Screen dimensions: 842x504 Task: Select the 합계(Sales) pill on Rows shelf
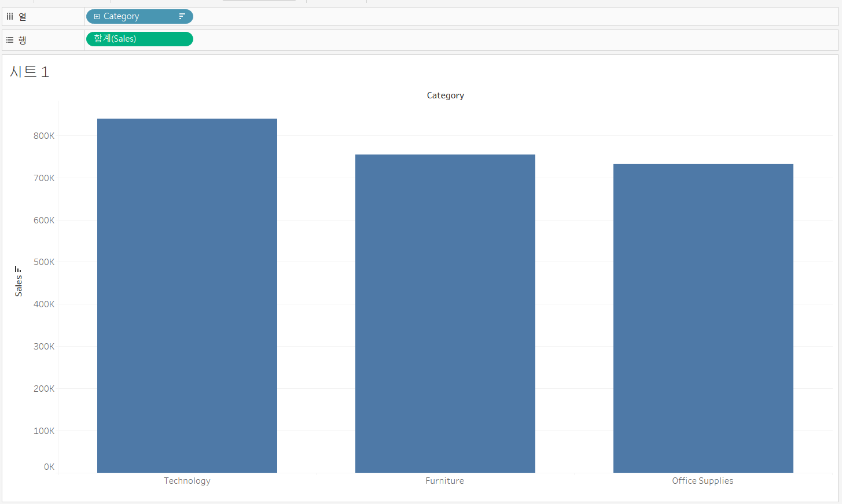(139, 39)
